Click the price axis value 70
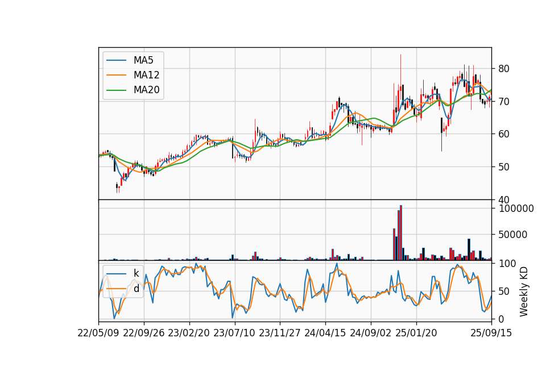The height and width of the screenshot is (392, 546). coord(503,102)
